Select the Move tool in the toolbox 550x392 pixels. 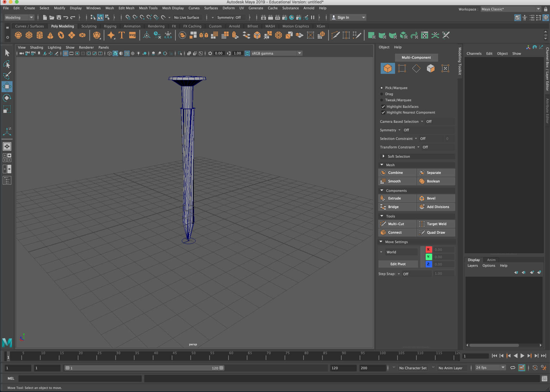7,87
